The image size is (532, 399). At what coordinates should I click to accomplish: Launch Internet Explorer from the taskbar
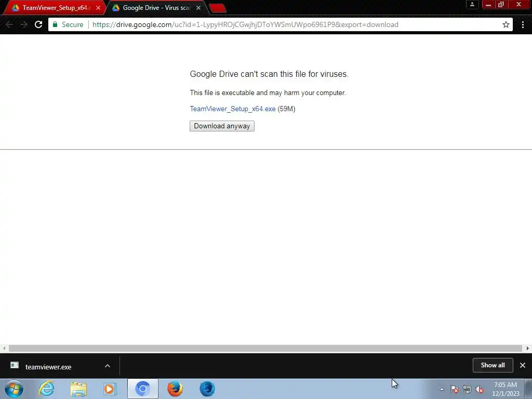pos(46,389)
